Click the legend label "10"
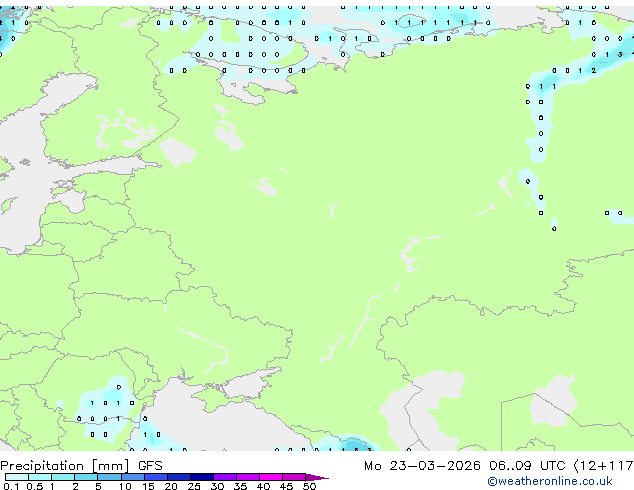The height and width of the screenshot is (490, 634). [125, 486]
